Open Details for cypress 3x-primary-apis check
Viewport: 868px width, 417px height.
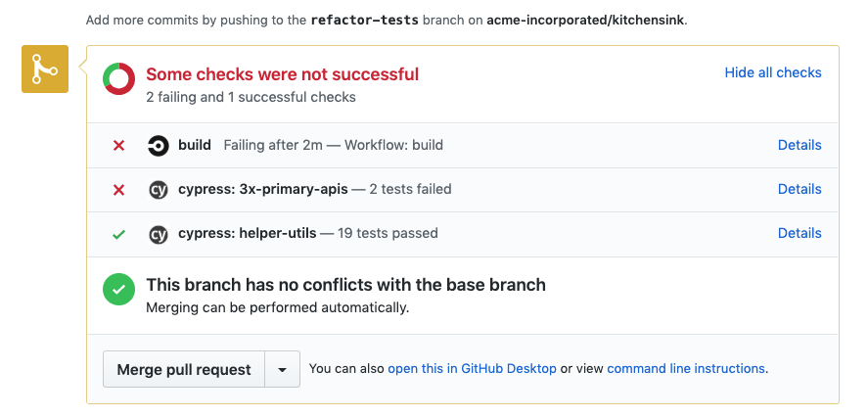[x=799, y=189]
